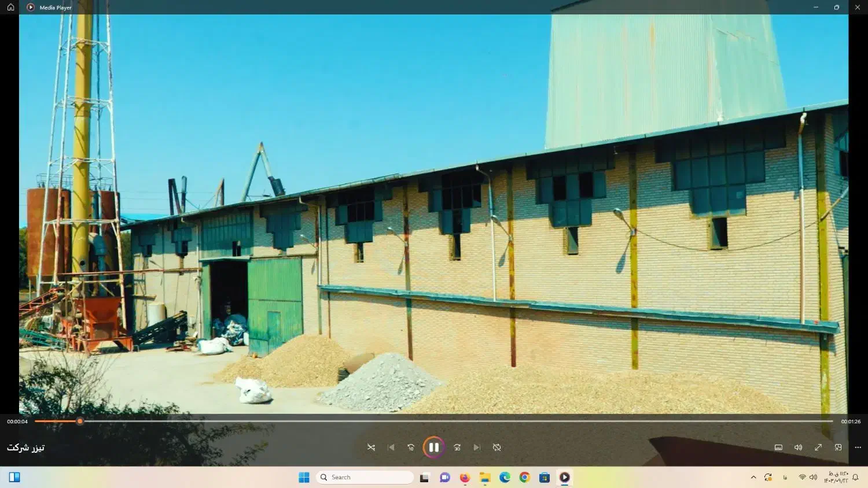Show hidden system tray icons
Viewport: 868px width, 488px height.
point(753,477)
